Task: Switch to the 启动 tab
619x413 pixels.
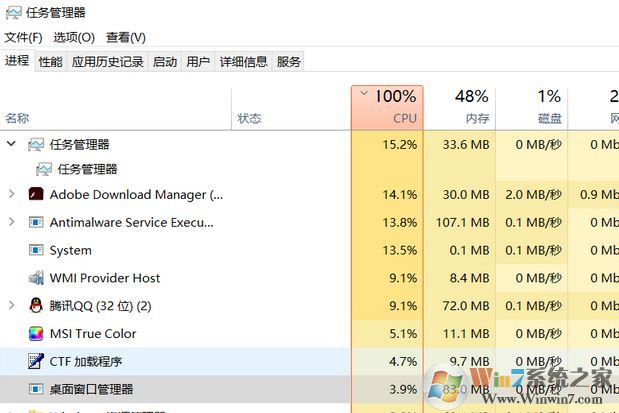Action: 165,62
